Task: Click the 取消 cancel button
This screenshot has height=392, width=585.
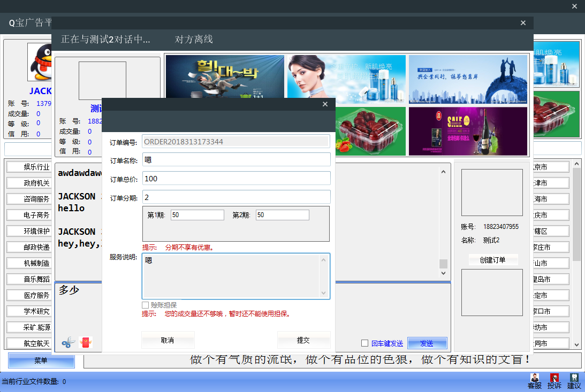Action: point(168,340)
